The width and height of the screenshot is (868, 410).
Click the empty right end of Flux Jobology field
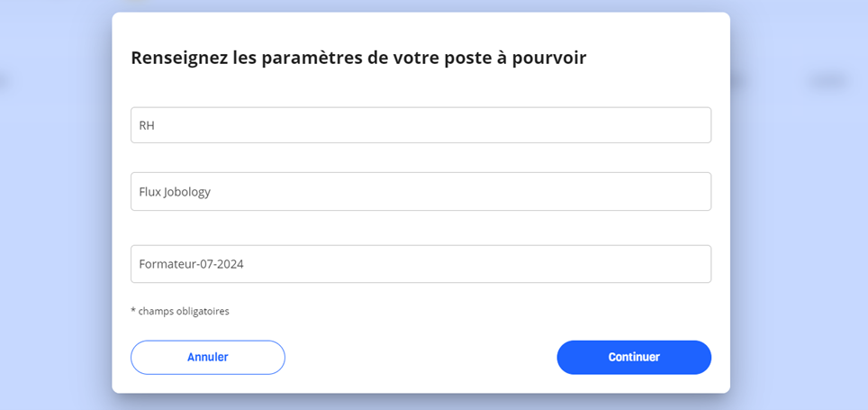pyautogui.click(x=665, y=192)
